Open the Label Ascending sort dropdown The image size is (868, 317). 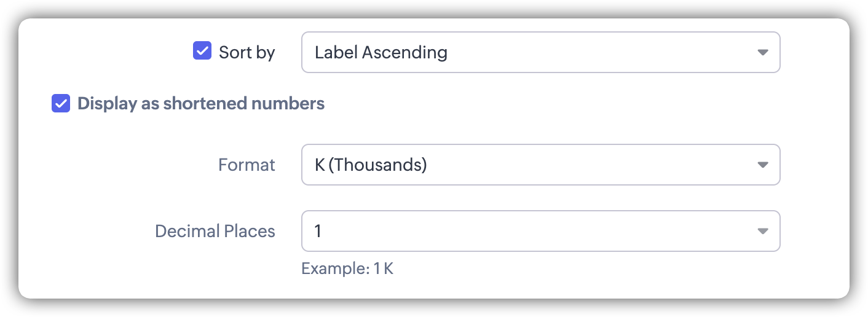click(x=540, y=52)
